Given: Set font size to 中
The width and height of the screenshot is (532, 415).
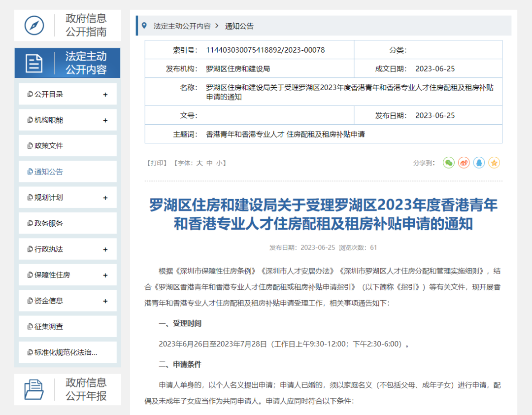Looking at the screenshot, I should click(x=210, y=163).
